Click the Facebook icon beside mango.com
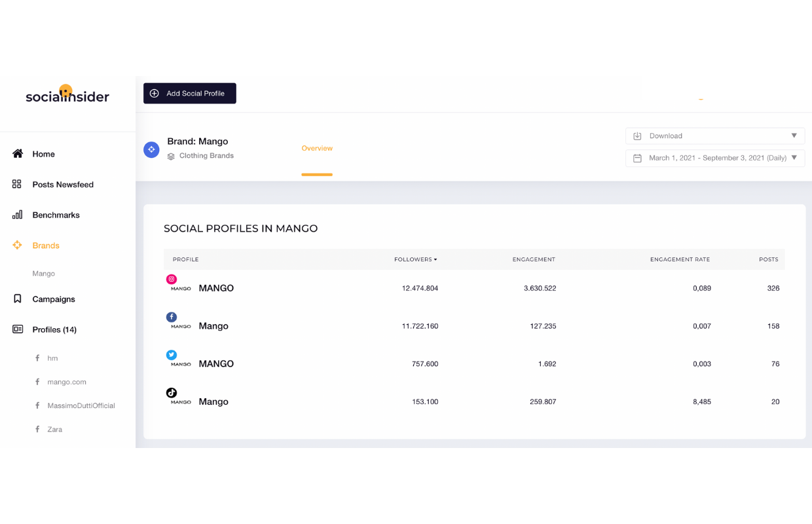 click(37, 382)
